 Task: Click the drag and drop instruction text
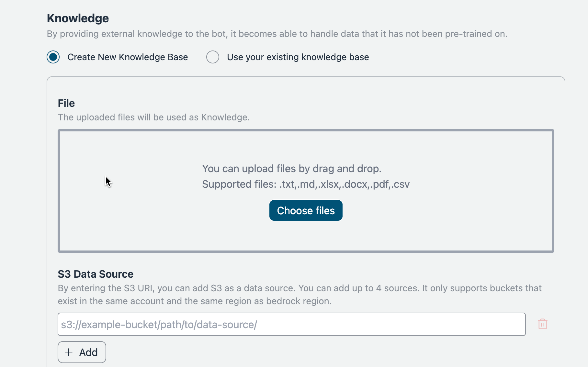pyautogui.click(x=291, y=169)
